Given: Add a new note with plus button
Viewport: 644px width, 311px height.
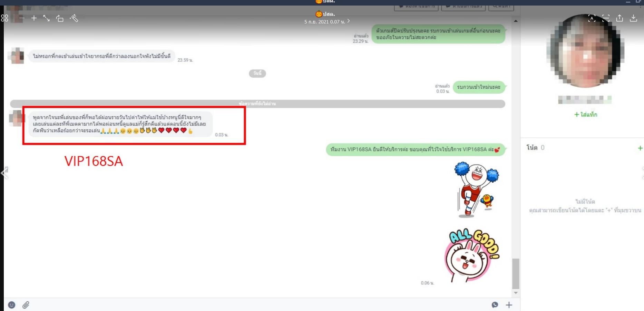Looking at the screenshot, I should (640, 148).
